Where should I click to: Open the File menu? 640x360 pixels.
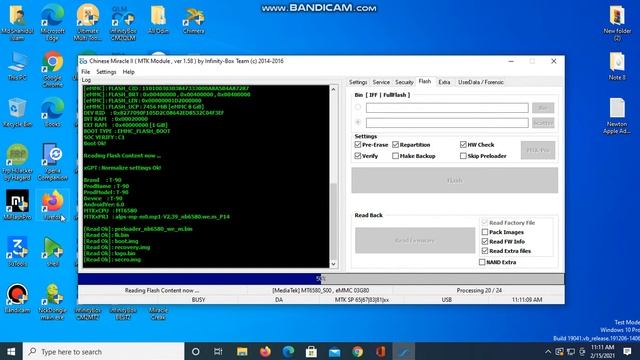[x=86, y=72]
